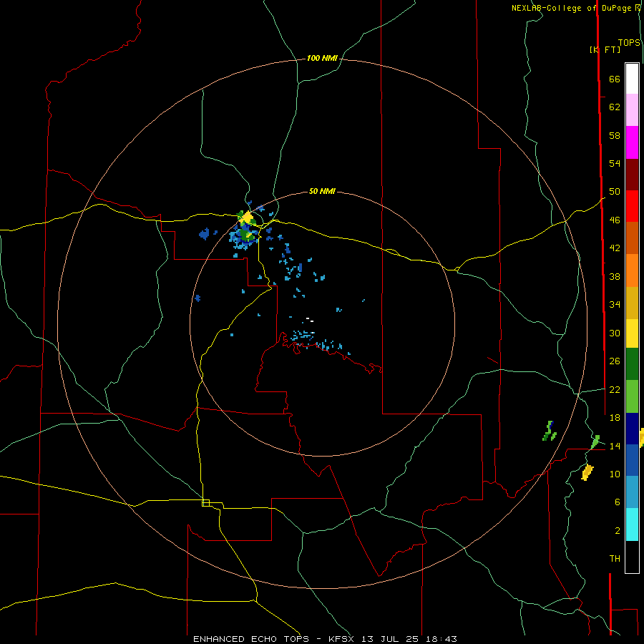Click the cyan legend swatch
Screen dimensions: 644x644
point(632,525)
